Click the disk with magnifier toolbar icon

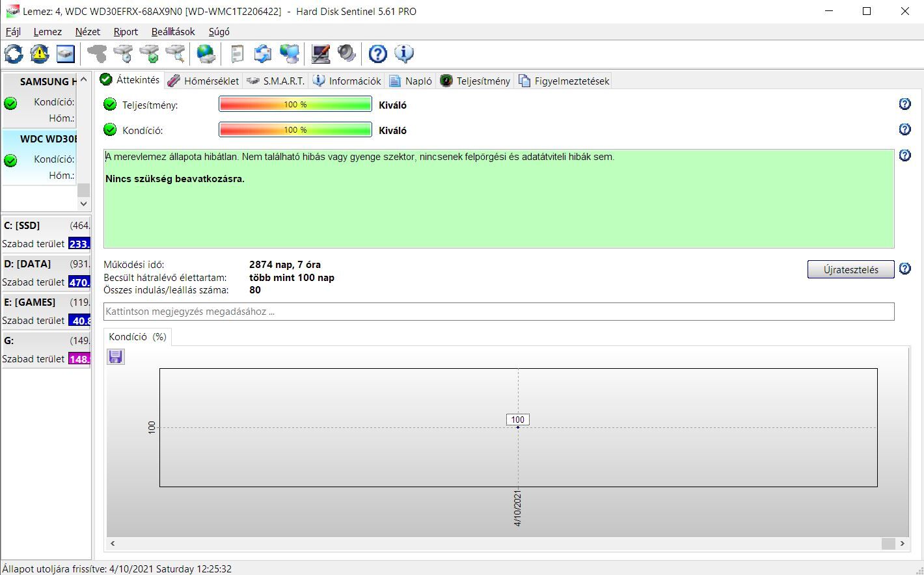click(x=175, y=53)
